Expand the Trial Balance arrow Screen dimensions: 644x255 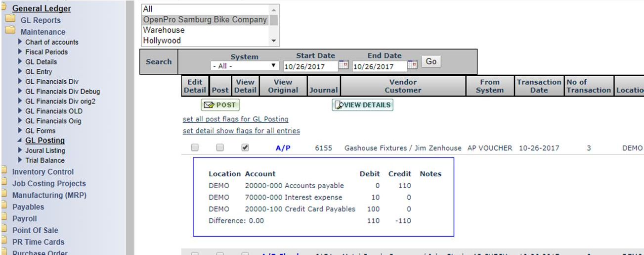[20, 160]
